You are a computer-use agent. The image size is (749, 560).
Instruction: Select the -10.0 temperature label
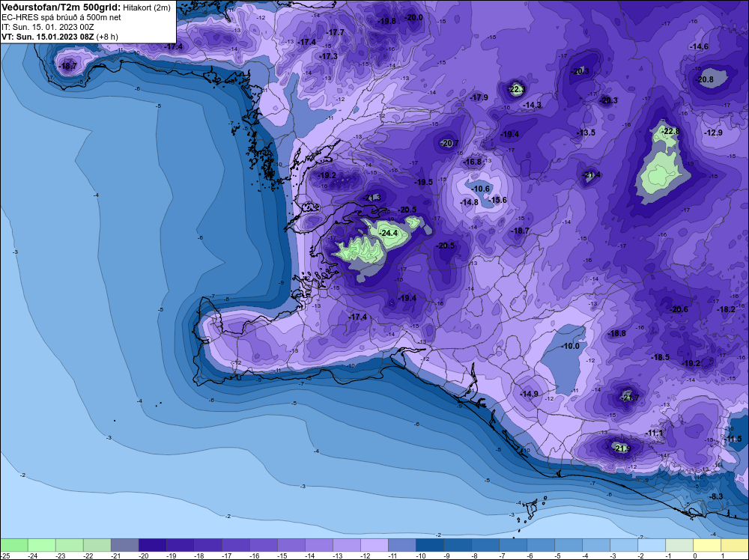click(x=569, y=346)
